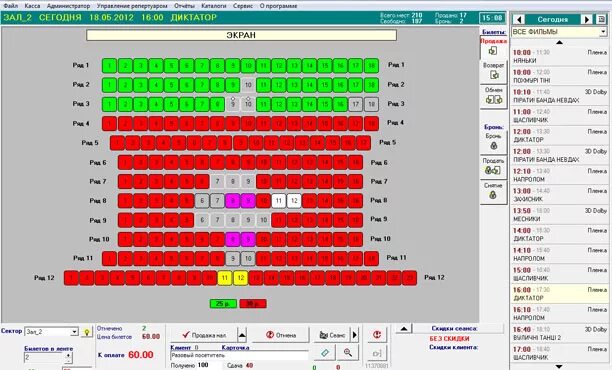Select the 16:00 ДИКТАТОР highlighted session
The height and width of the screenshot is (370, 612).
(x=560, y=294)
